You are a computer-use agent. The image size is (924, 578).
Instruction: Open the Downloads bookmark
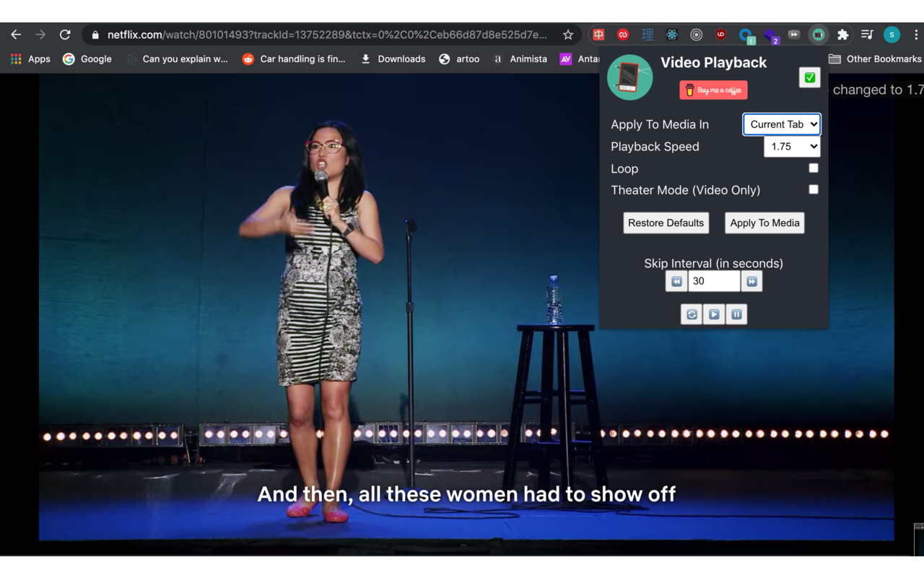pos(393,59)
